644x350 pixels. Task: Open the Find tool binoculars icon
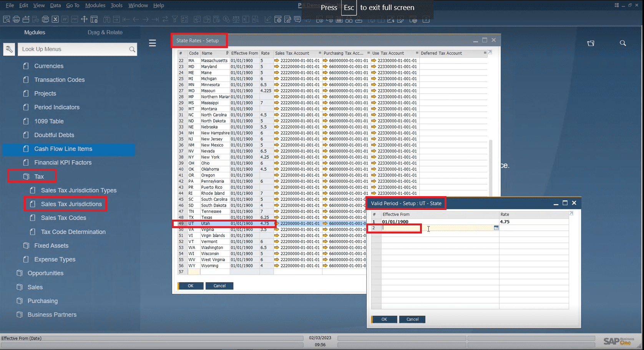point(106,19)
